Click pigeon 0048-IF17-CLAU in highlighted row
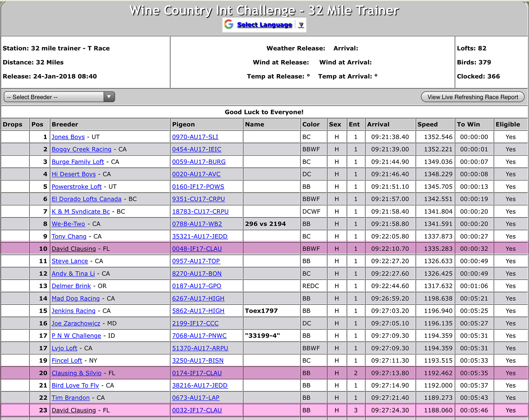Viewport: 529px width, 420px height. point(197,249)
